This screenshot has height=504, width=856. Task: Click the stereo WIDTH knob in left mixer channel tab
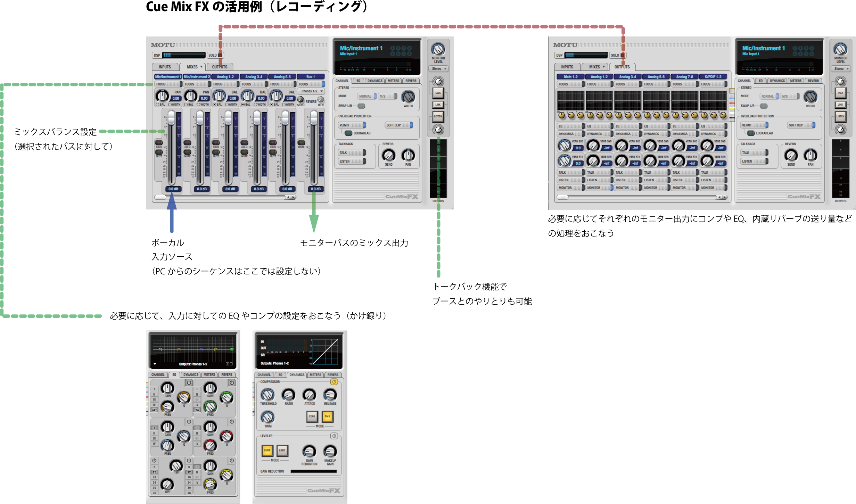(408, 97)
